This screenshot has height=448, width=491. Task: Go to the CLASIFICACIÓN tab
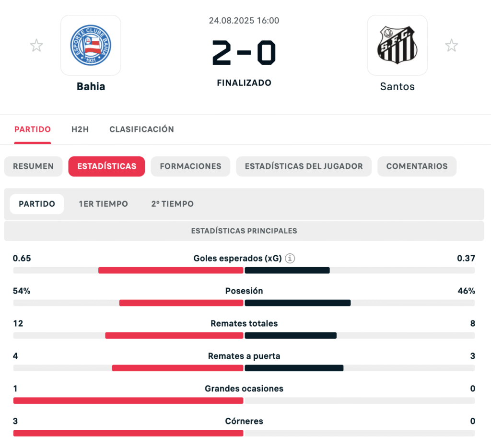141,130
